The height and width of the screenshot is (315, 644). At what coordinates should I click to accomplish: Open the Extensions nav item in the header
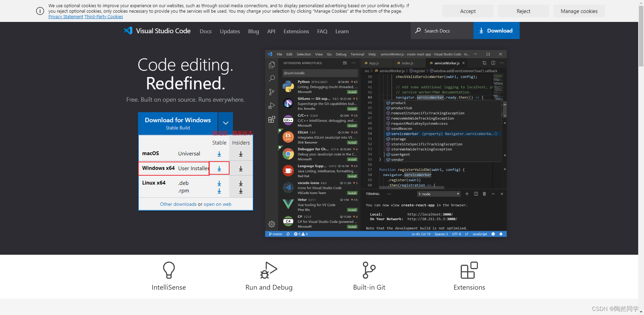[296, 31]
